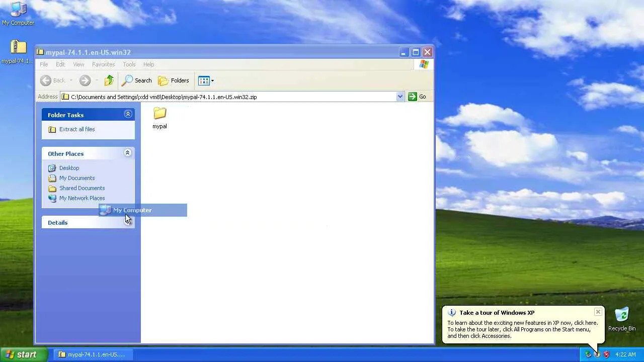Close the Windows XP tour balloon
The height and width of the screenshot is (362, 644).
598,312
